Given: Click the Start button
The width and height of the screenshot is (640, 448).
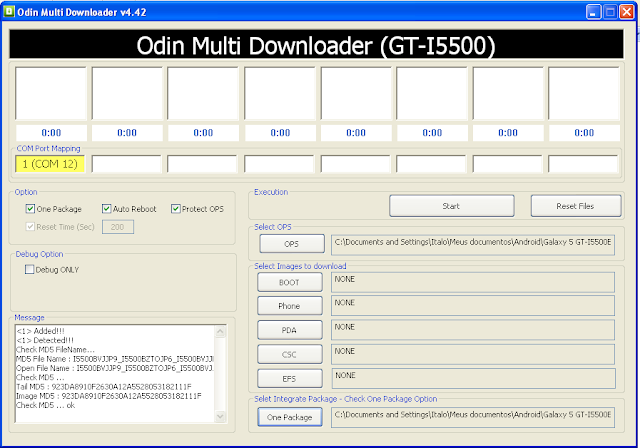Looking at the screenshot, I should click(x=451, y=206).
